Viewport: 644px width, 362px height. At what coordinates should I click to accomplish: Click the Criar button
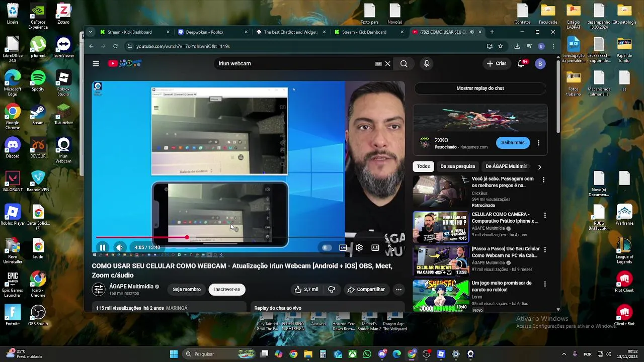coord(497,63)
